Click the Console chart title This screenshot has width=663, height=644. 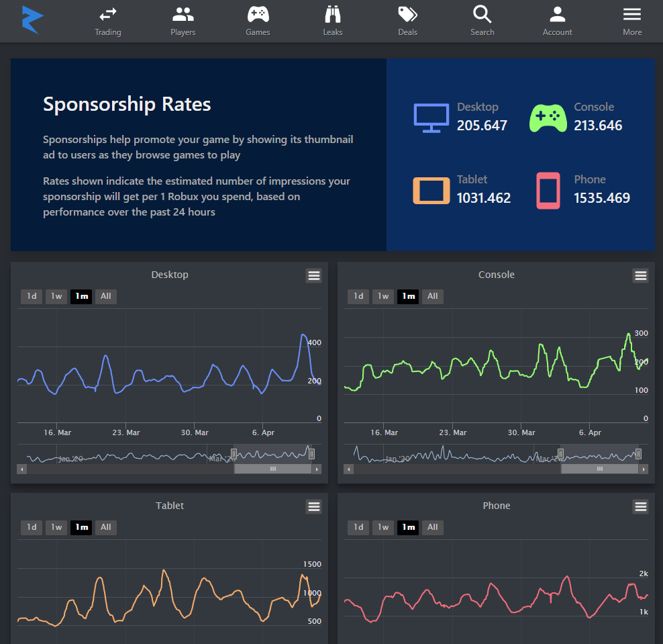click(x=497, y=275)
